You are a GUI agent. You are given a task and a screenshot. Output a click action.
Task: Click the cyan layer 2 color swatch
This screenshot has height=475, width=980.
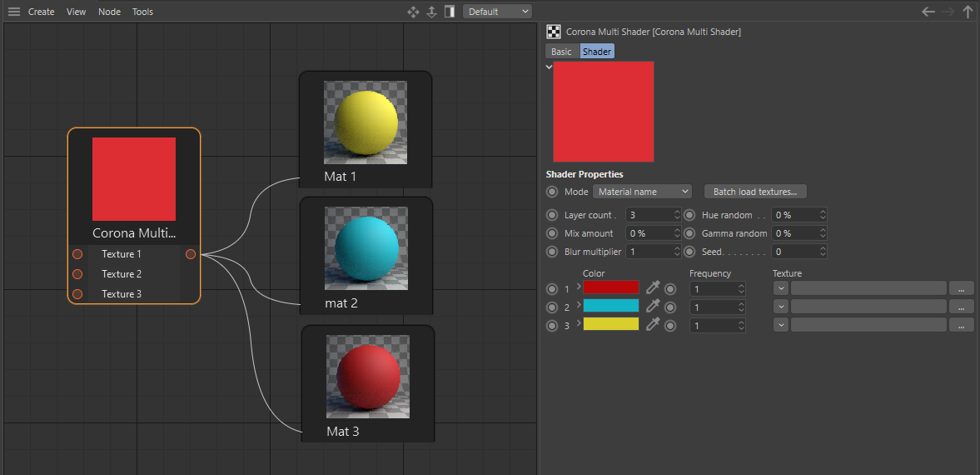(x=610, y=305)
